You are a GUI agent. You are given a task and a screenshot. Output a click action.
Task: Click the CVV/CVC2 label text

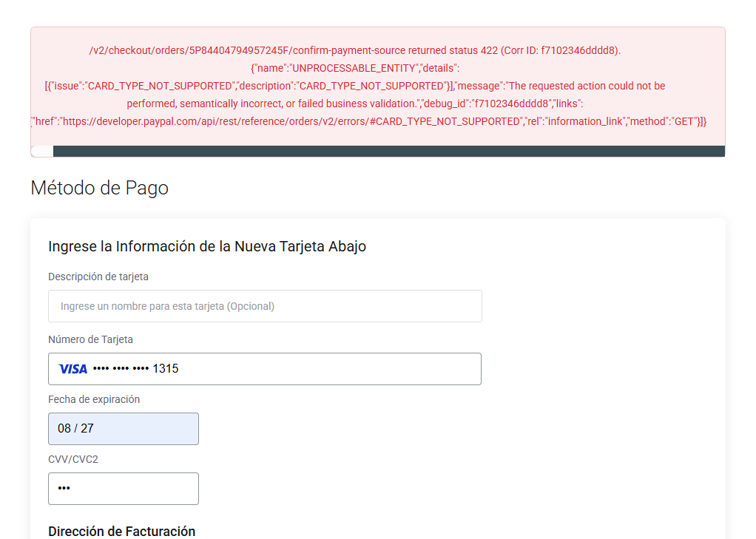point(73,459)
